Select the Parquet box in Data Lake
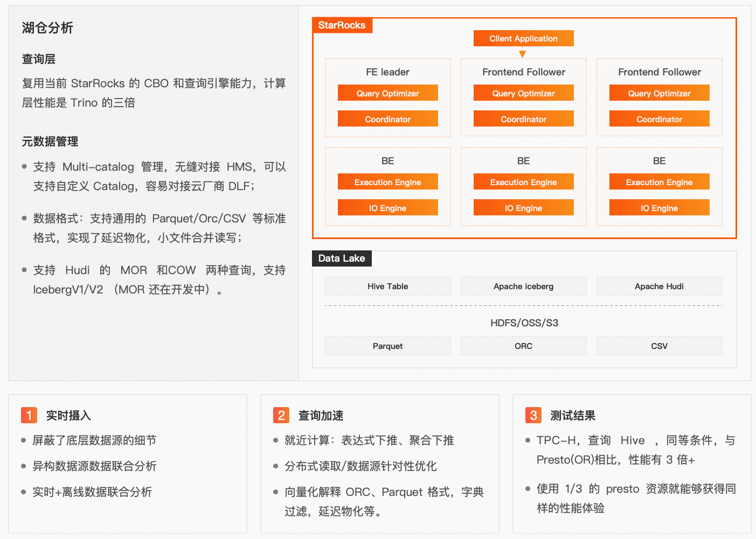Viewport: 756px width, 539px height. click(x=387, y=346)
